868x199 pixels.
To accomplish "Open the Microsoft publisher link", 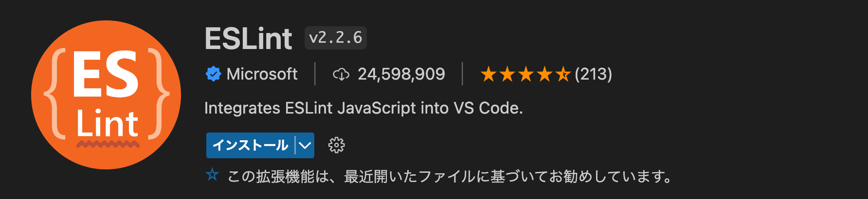I will coord(262,74).
